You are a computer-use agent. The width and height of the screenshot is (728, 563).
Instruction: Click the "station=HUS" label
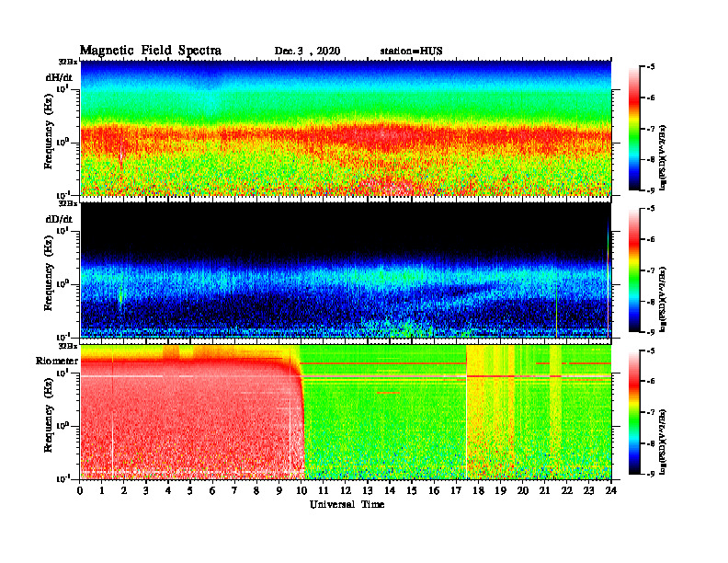pos(412,52)
